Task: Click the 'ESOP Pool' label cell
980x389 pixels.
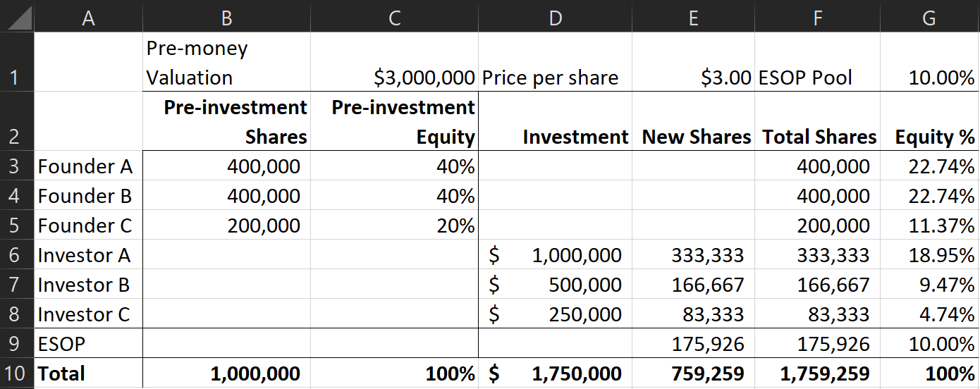Action: pos(818,62)
